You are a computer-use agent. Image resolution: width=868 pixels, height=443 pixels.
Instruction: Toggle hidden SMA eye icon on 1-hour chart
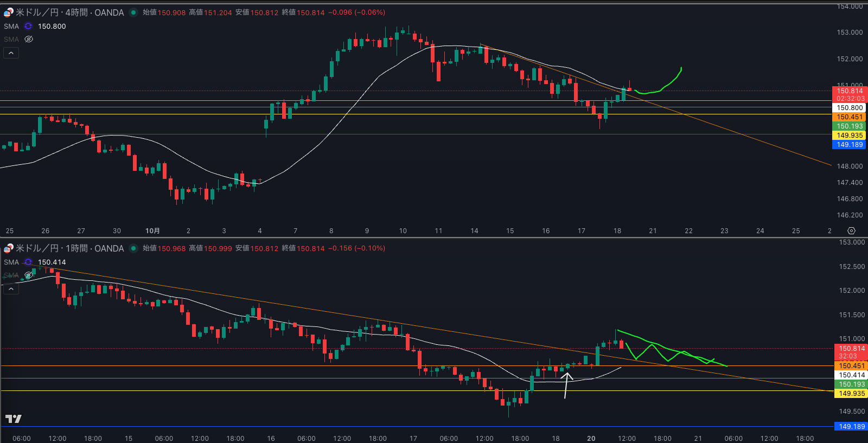[x=29, y=275]
